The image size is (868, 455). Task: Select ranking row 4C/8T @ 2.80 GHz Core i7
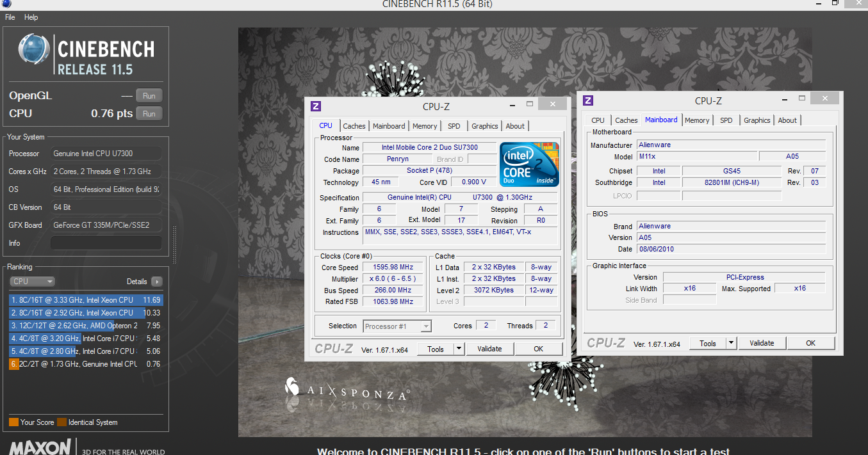coord(86,351)
